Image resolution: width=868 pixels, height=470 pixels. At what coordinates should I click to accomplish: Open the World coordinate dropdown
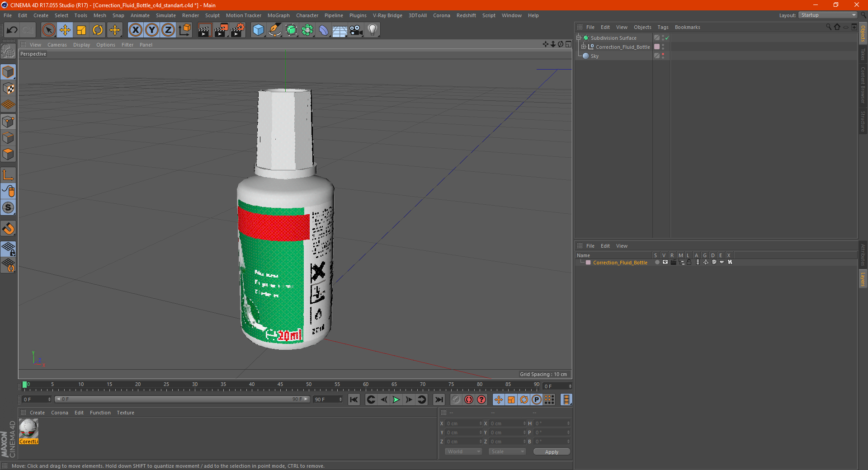click(x=463, y=451)
